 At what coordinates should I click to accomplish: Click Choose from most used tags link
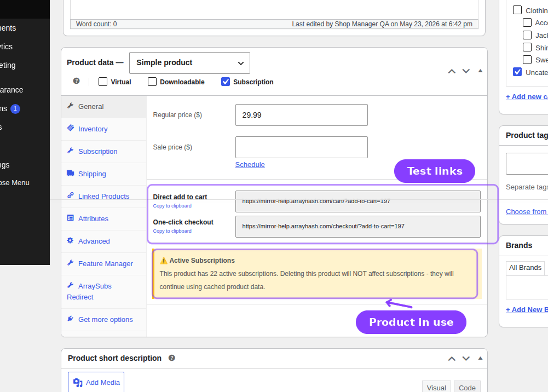(527, 212)
